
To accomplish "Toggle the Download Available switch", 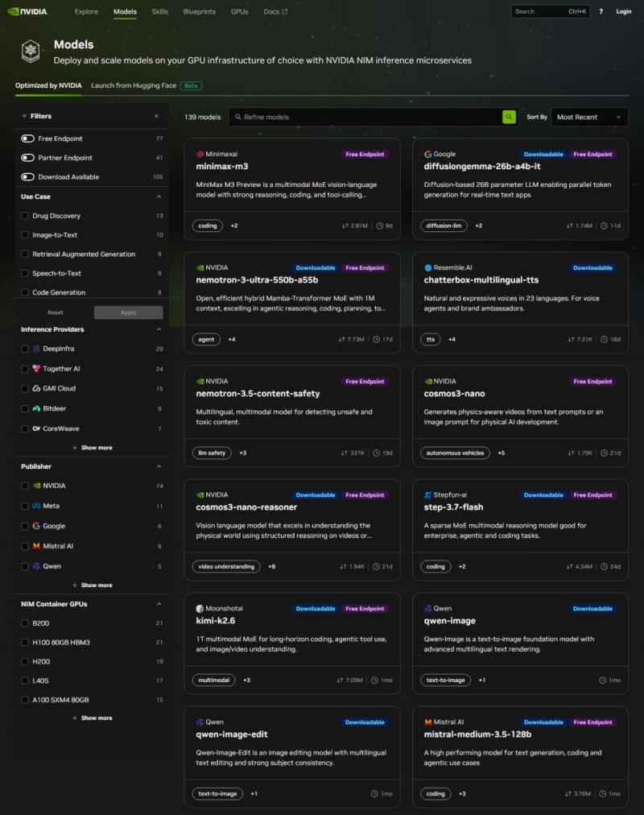I will (x=27, y=176).
